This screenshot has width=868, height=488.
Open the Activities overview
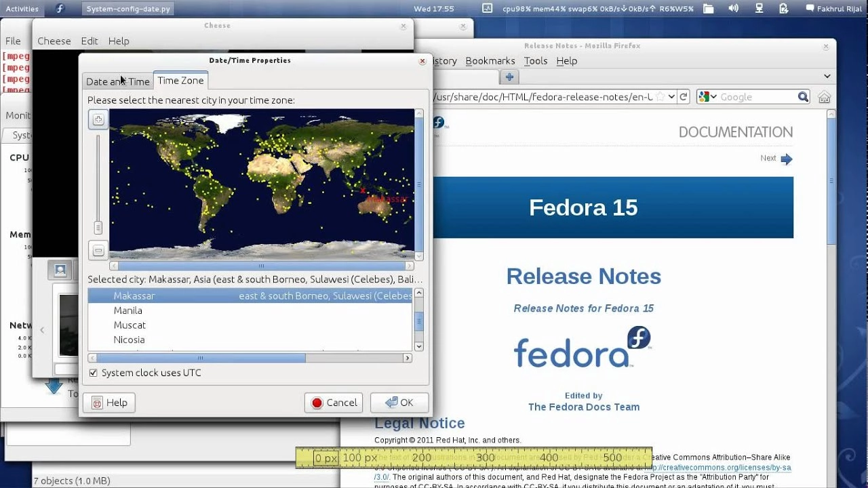pyautogui.click(x=22, y=9)
